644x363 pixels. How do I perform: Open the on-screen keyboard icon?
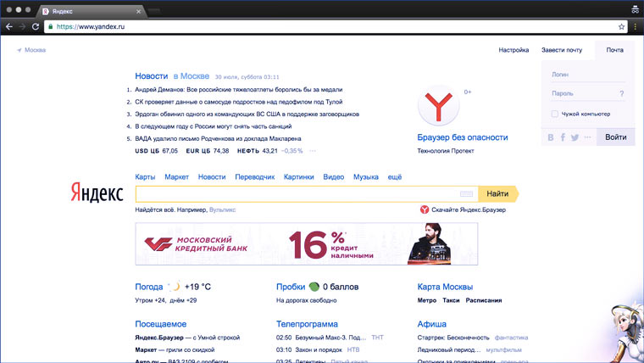(x=466, y=193)
